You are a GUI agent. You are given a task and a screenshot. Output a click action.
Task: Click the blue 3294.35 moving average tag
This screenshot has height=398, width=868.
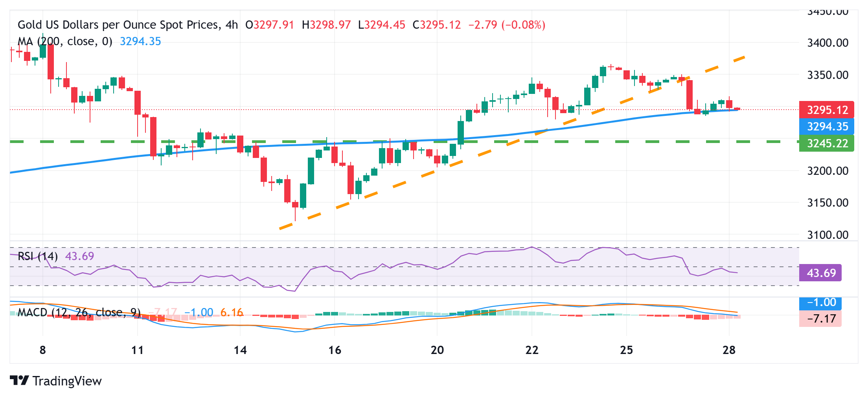826,127
